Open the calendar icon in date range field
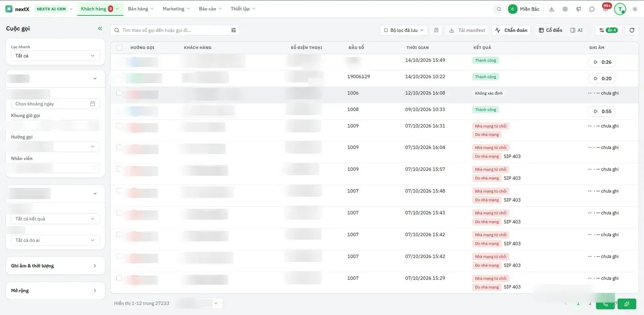 click(93, 104)
